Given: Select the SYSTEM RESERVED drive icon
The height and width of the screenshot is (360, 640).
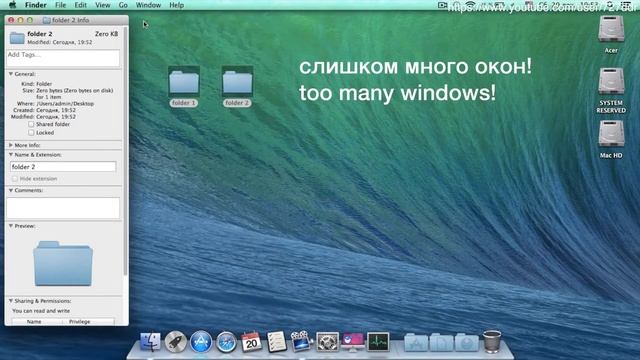Looking at the screenshot, I should click(611, 82).
